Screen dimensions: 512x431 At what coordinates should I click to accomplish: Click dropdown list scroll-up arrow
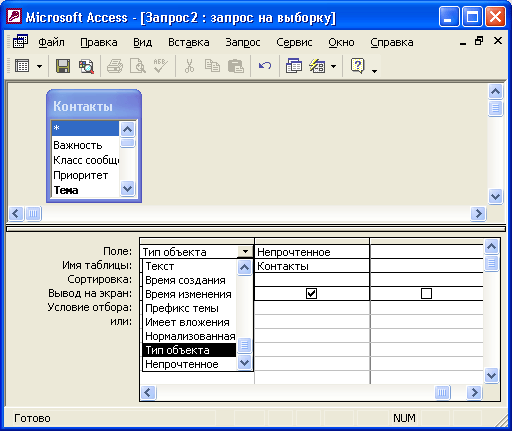coord(244,267)
